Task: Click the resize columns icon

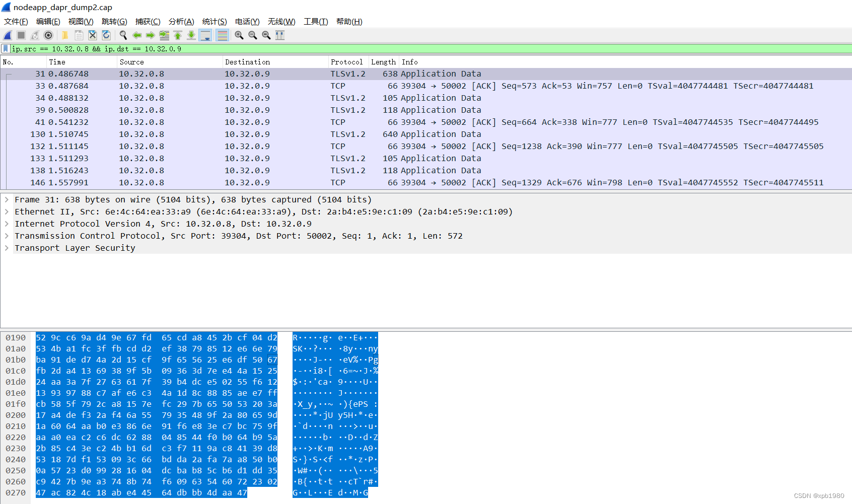Action: (x=280, y=35)
